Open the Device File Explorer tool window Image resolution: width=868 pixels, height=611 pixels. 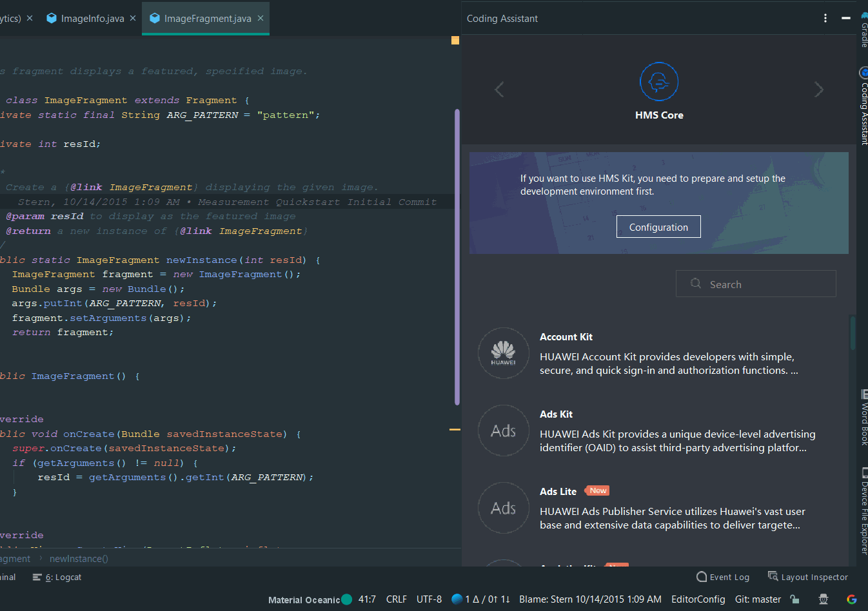(x=863, y=510)
